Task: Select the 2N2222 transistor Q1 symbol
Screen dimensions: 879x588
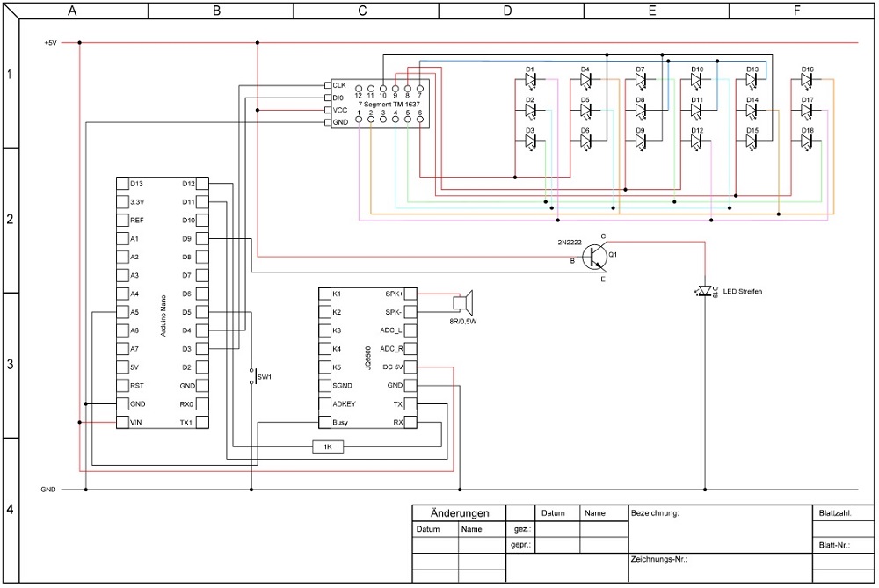Action: pyautogui.click(x=597, y=254)
